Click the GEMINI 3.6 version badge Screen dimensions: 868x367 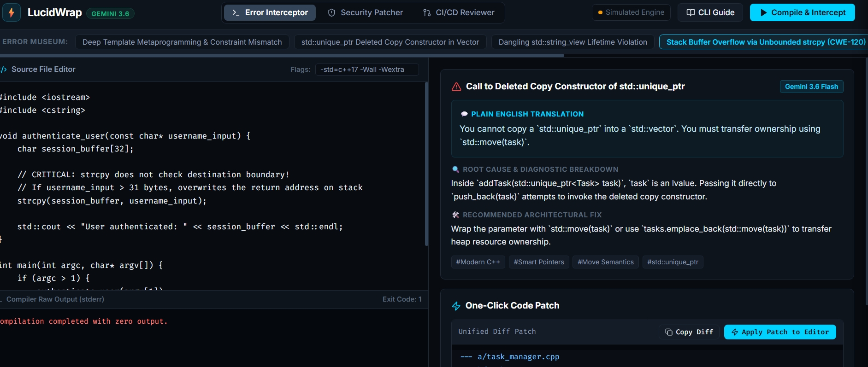[x=110, y=14]
